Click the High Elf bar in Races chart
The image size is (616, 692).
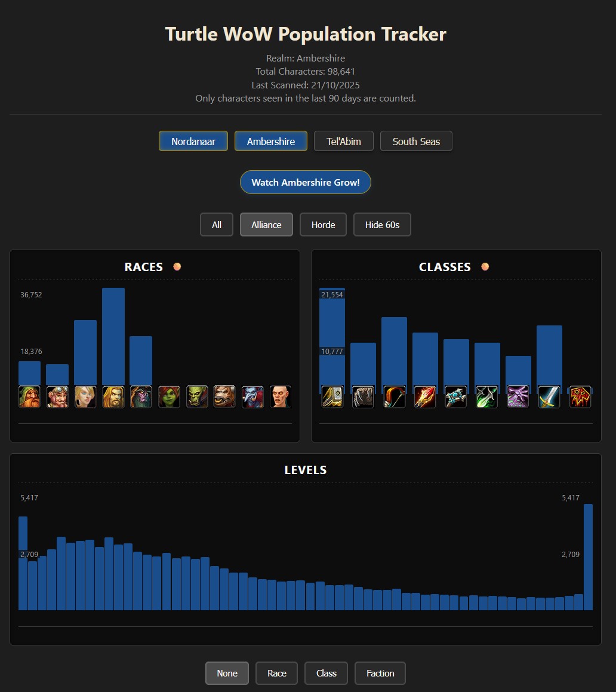(x=85, y=353)
